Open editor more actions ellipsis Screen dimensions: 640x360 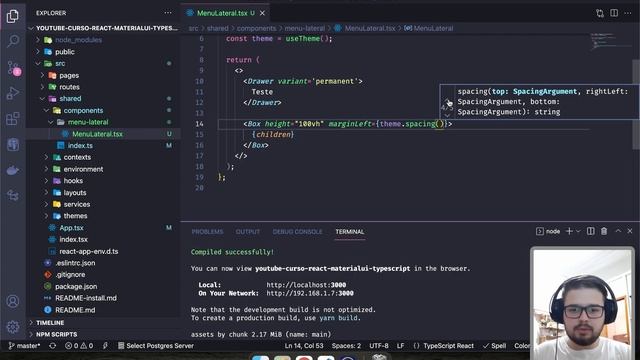point(628,13)
